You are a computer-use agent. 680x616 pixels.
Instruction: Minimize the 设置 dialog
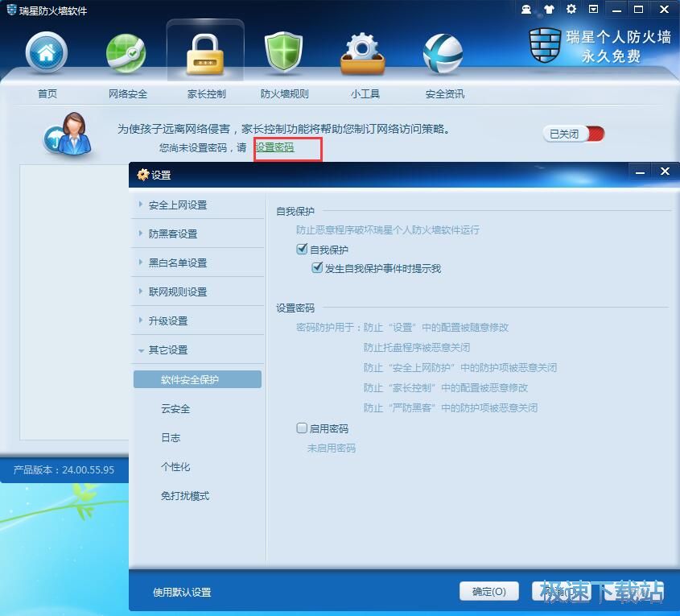tap(640, 172)
